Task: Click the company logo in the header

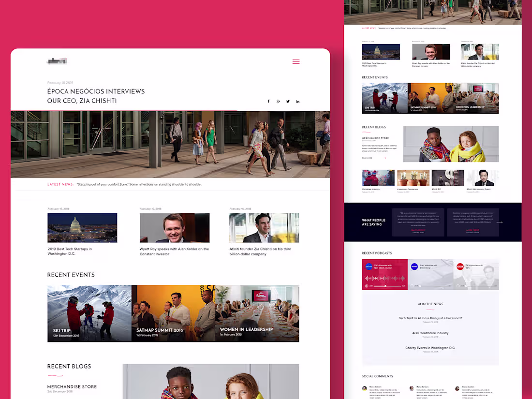Action: [57, 61]
